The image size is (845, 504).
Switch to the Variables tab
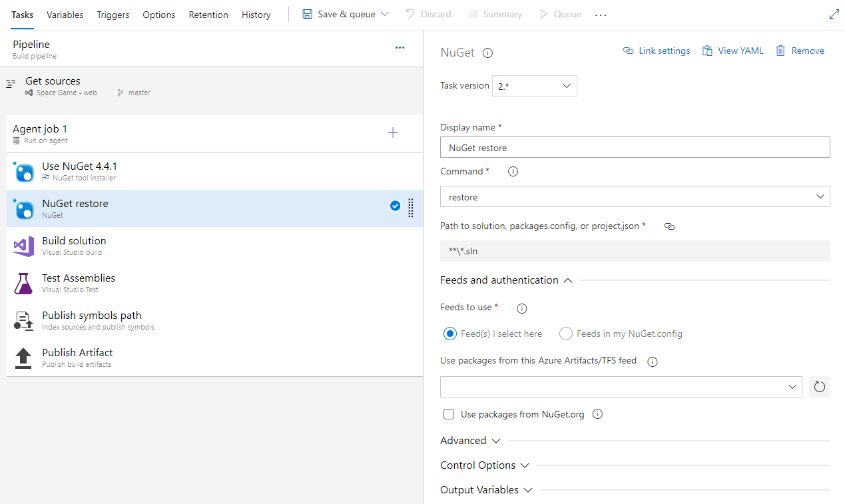pyautogui.click(x=65, y=15)
